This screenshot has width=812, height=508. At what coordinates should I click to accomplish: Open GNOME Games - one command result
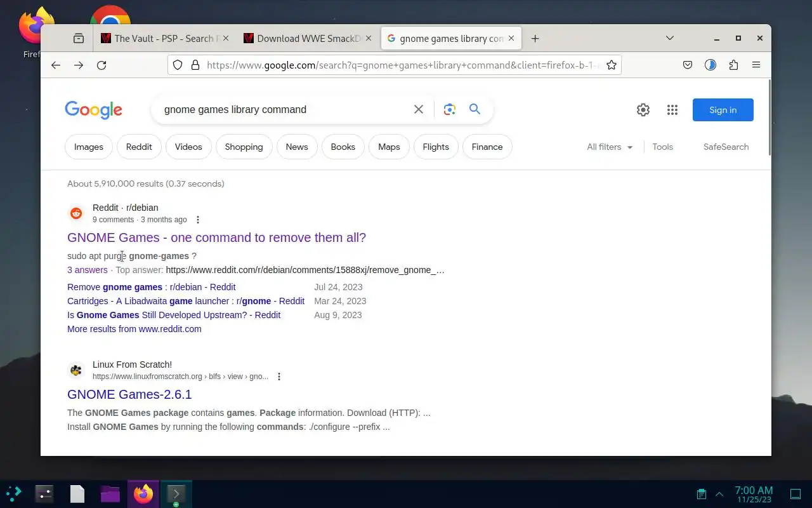pos(216,237)
